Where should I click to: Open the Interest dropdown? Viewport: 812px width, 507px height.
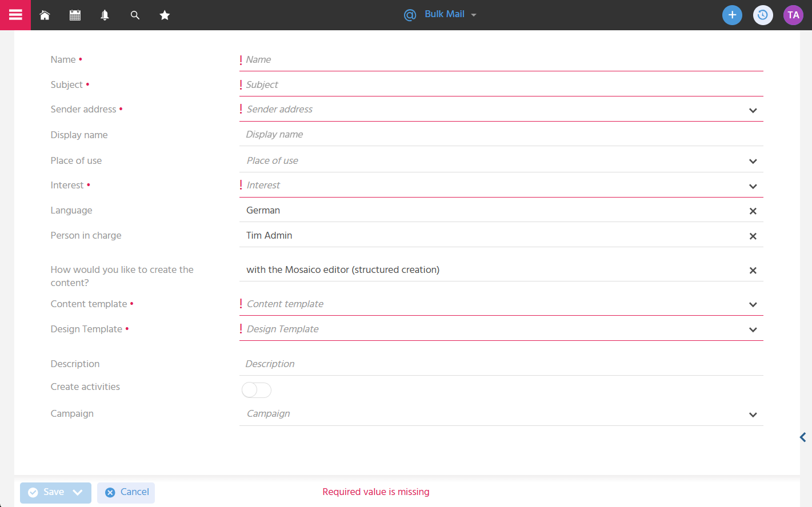753,187
